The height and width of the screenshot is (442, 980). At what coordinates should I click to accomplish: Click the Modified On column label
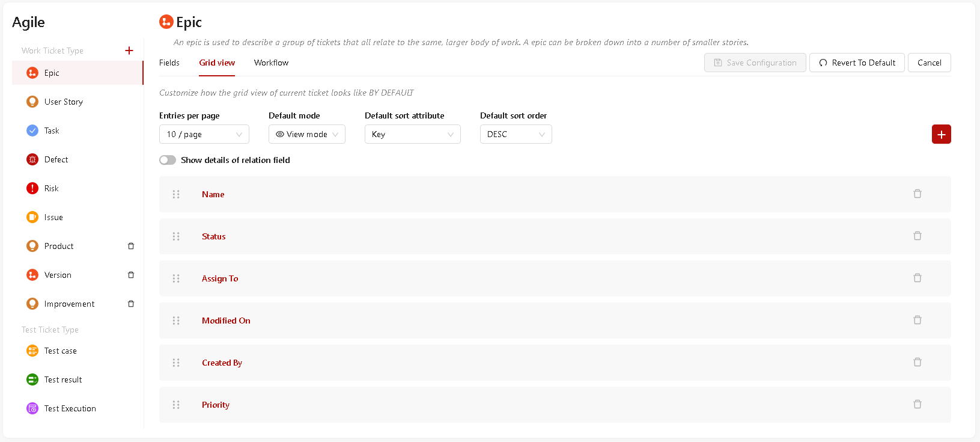tap(226, 321)
